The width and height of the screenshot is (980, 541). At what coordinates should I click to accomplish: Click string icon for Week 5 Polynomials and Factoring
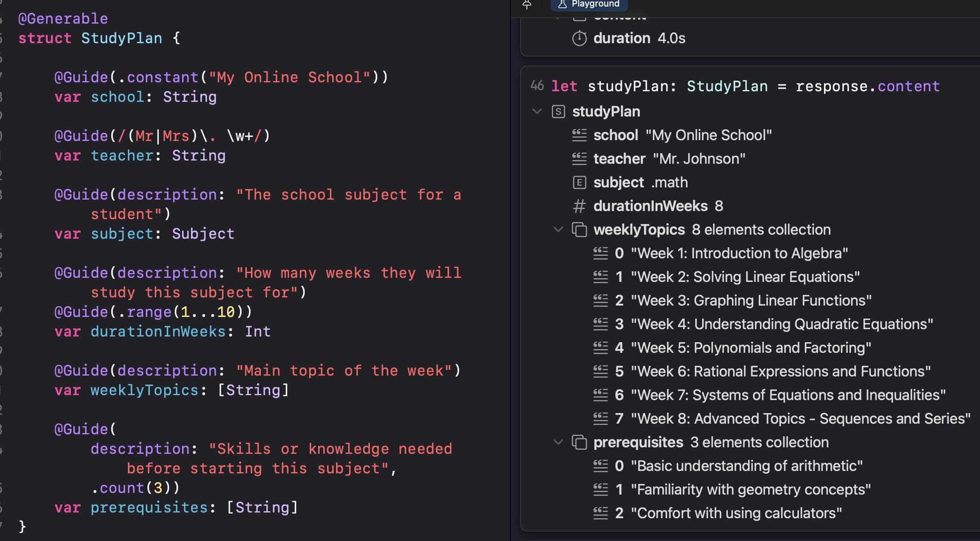pyautogui.click(x=600, y=348)
